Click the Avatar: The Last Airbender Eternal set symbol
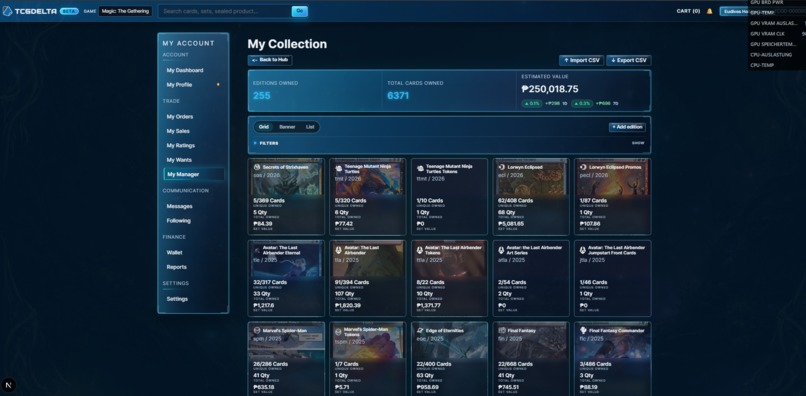Image resolution: width=806 pixels, height=396 pixels. tap(257, 250)
